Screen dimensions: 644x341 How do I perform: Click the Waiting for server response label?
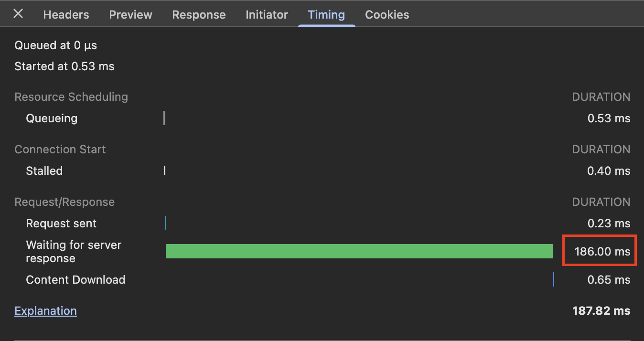click(74, 251)
